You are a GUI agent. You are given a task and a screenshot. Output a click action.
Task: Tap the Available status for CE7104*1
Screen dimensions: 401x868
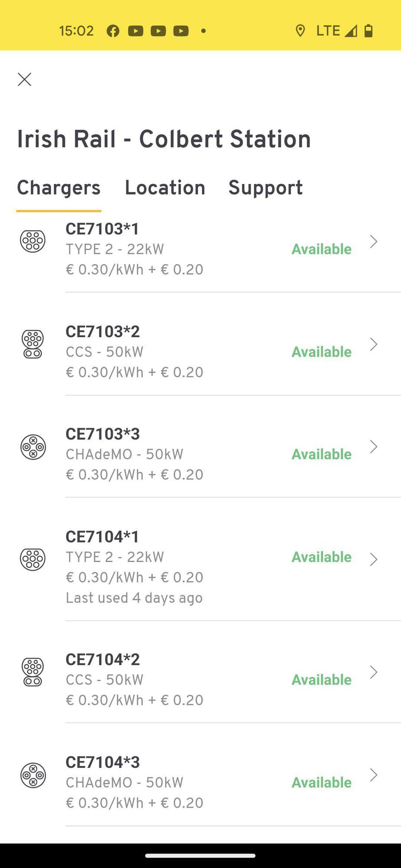coord(321,557)
